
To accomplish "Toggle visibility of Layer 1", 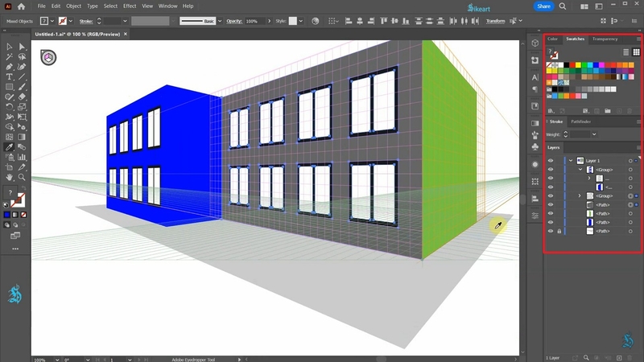I will coord(551,160).
